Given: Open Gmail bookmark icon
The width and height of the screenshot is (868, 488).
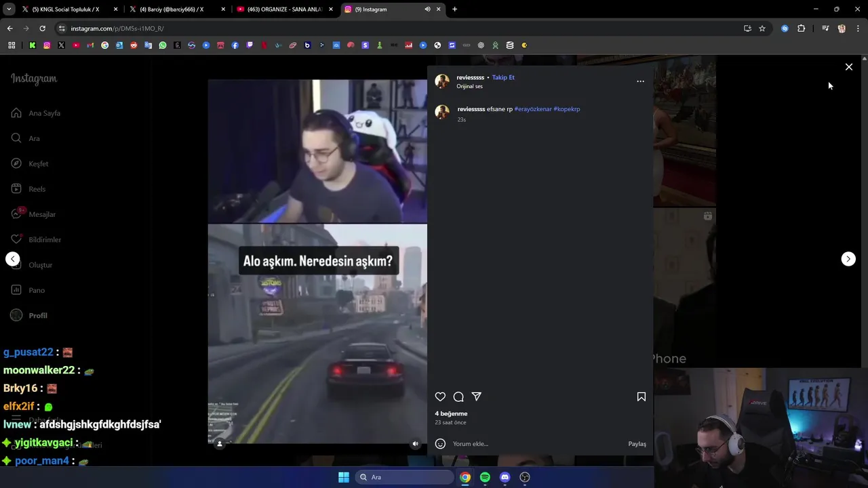Looking at the screenshot, I should click(90, 45).
